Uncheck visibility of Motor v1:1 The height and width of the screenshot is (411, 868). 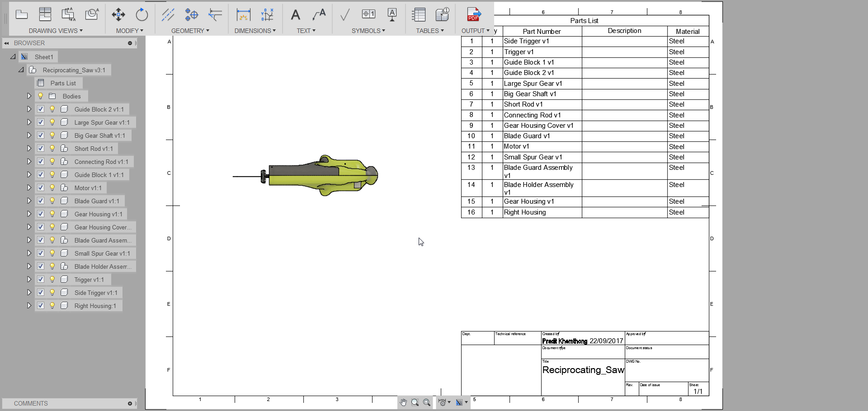pyautogui.click(x=40, y=187)
